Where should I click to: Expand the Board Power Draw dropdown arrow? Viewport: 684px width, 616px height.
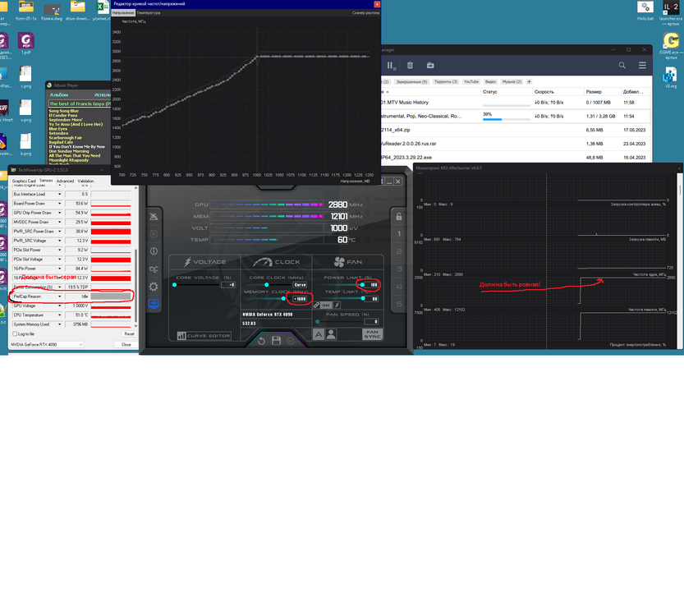click(x=60, y=204)
